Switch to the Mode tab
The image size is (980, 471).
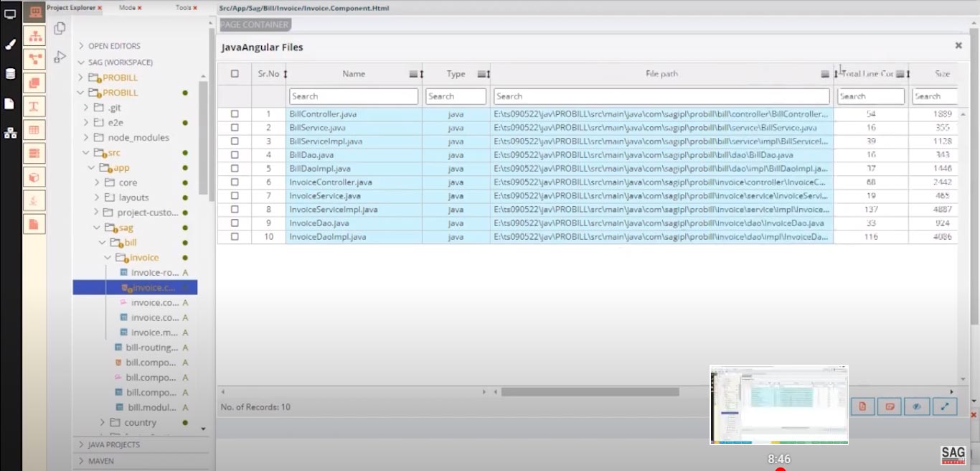tap(127, 8)
